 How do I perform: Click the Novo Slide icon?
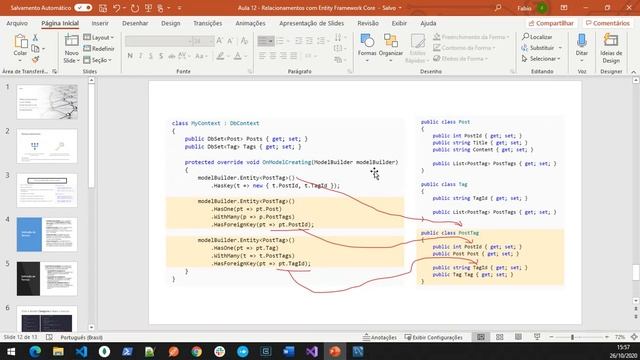tap(71, 41)
